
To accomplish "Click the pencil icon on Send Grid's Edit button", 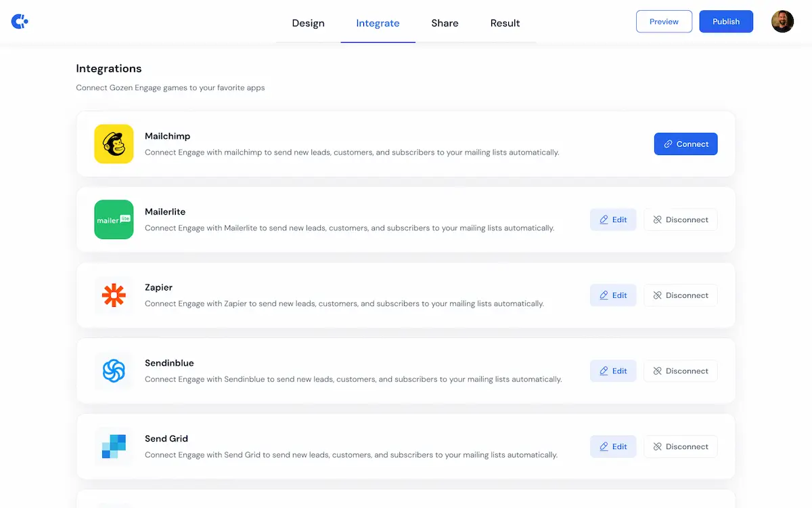I will point(604,446).
